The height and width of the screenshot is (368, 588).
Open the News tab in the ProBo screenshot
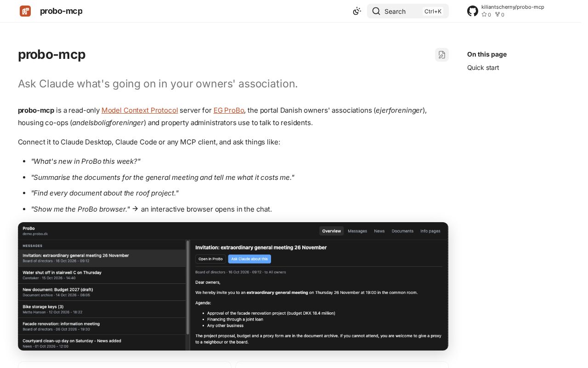pos(379,231)
